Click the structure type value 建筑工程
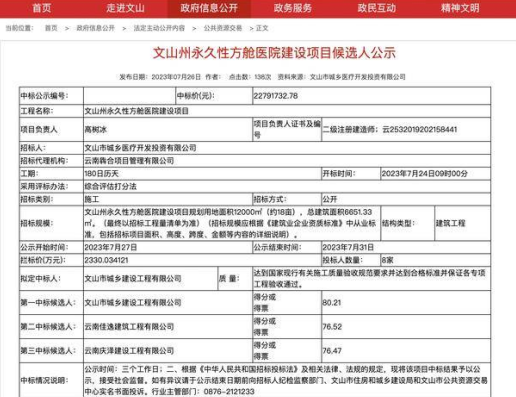The width and height of the screenshot is (516, 397). [x=451, y=223]
